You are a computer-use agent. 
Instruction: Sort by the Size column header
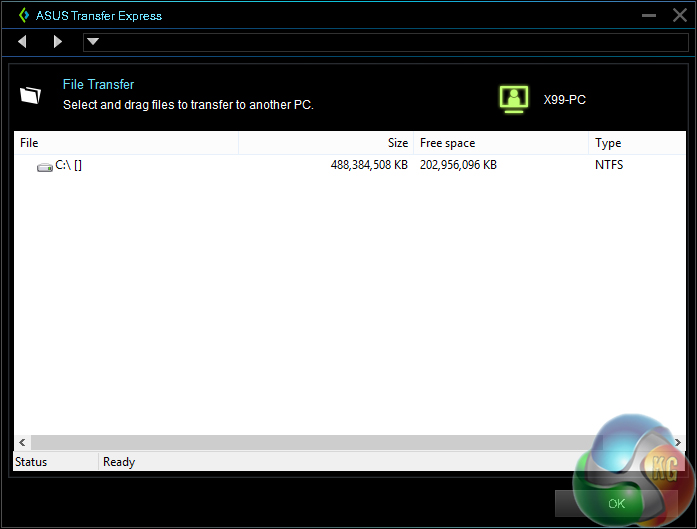(326, 143)
